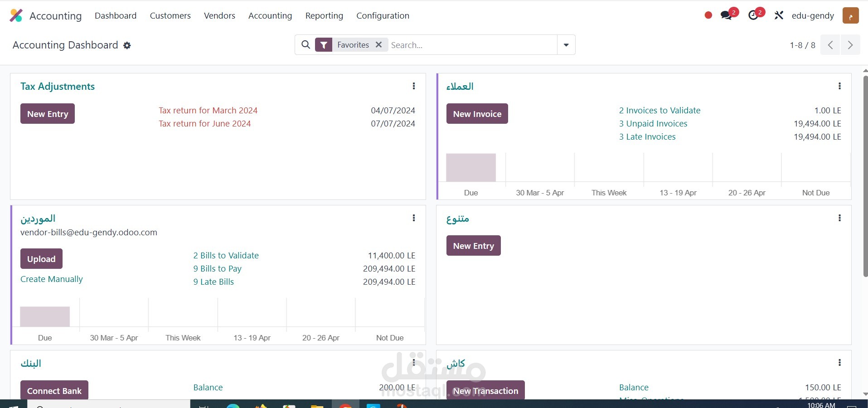
Task: Open the Dashboard menu
Action: point(116,15)
